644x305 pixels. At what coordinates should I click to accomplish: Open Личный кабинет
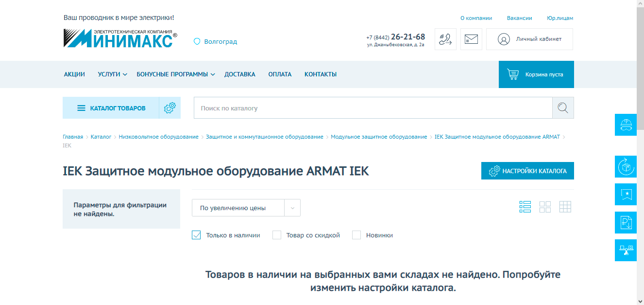point(529,39)
